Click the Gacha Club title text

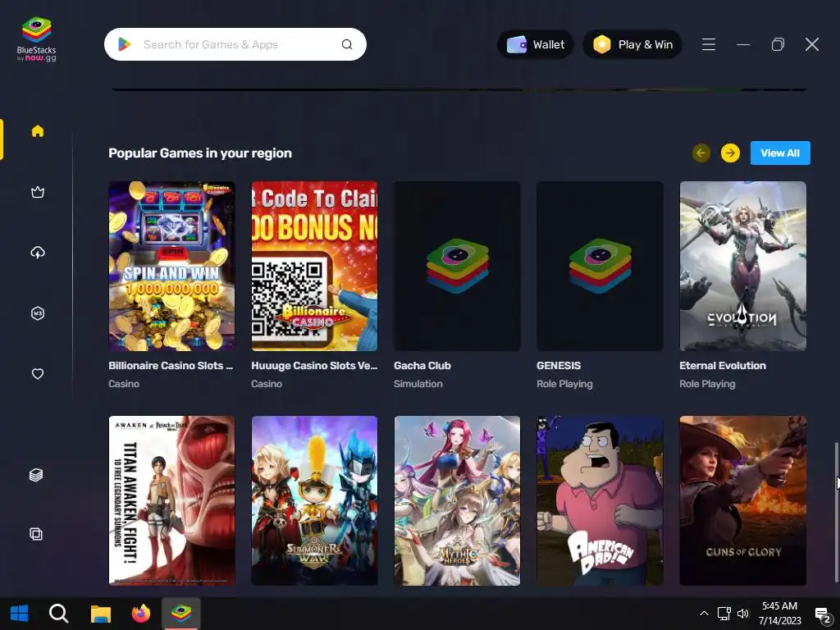pyautogui.click(x=422, y=366)
